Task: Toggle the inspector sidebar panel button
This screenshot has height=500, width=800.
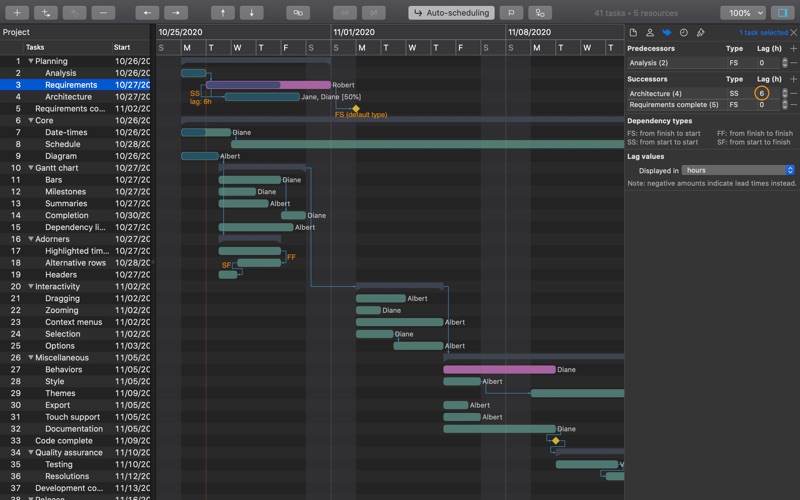Action: point(782,13)
